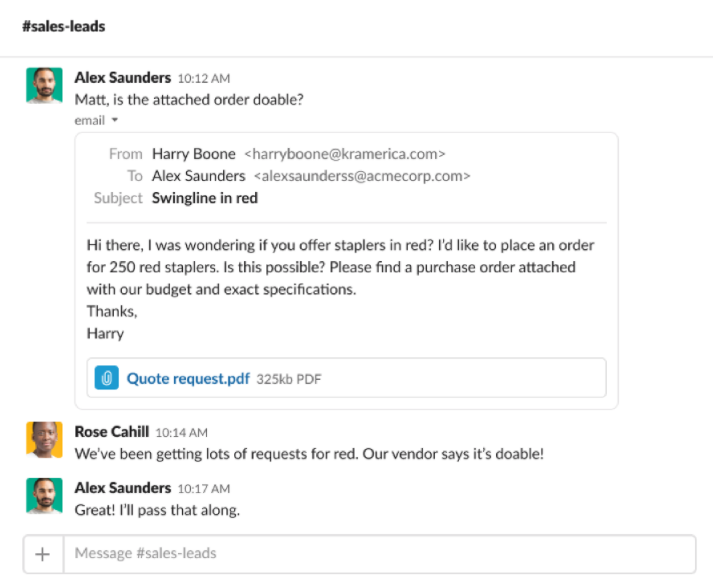
Task: Click inside the Message #sales-leads field
Action: pos(378,553)
